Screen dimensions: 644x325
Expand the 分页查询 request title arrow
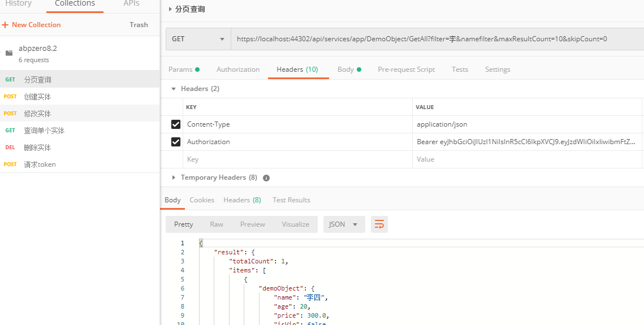pyautogui.click(x=171, y=9)
